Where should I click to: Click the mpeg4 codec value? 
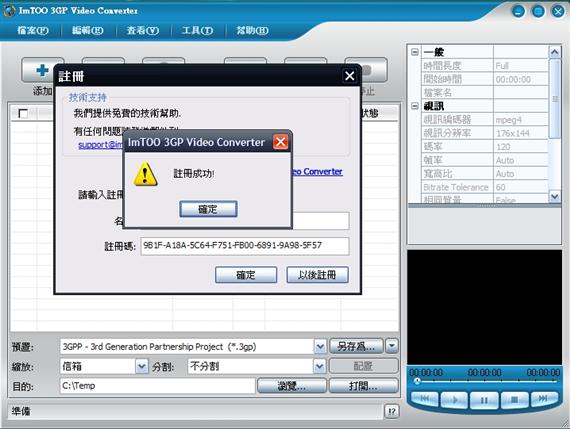click(509, 120)
